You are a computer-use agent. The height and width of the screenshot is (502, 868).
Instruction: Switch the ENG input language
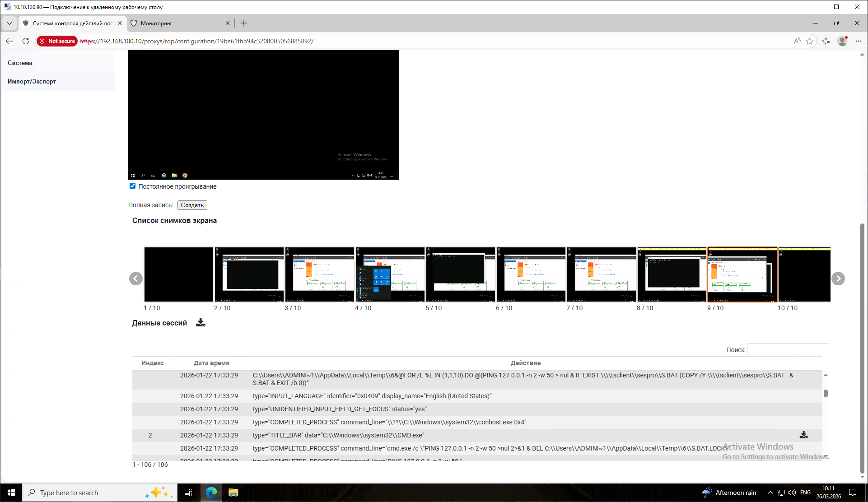click(805, 493)
